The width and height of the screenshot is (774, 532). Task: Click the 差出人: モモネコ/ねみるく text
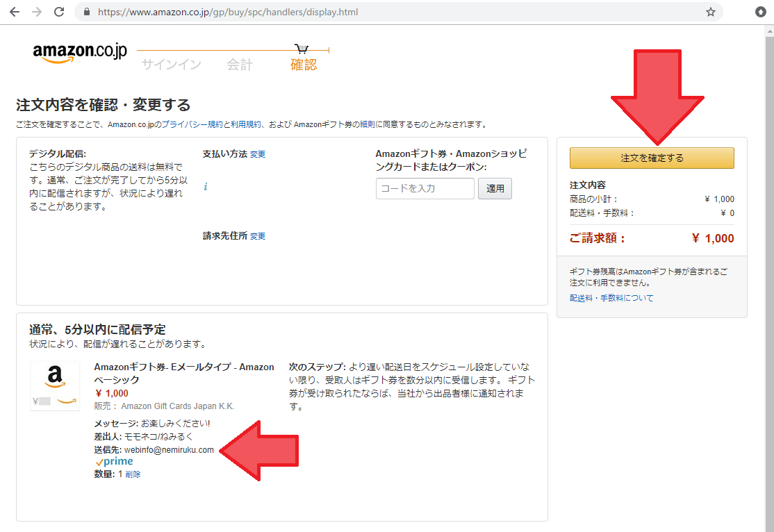(144, 437)
